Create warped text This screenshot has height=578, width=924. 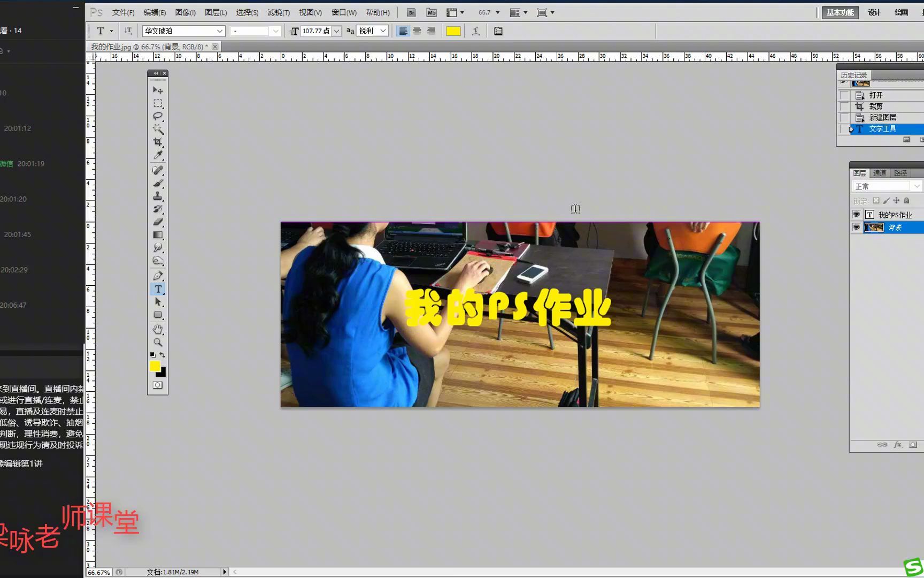[475, 31]
